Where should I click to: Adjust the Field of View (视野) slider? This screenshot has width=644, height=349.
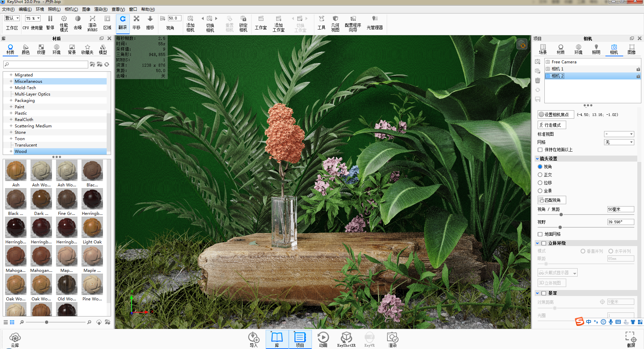pyautogui.click(x=560, y=227)
